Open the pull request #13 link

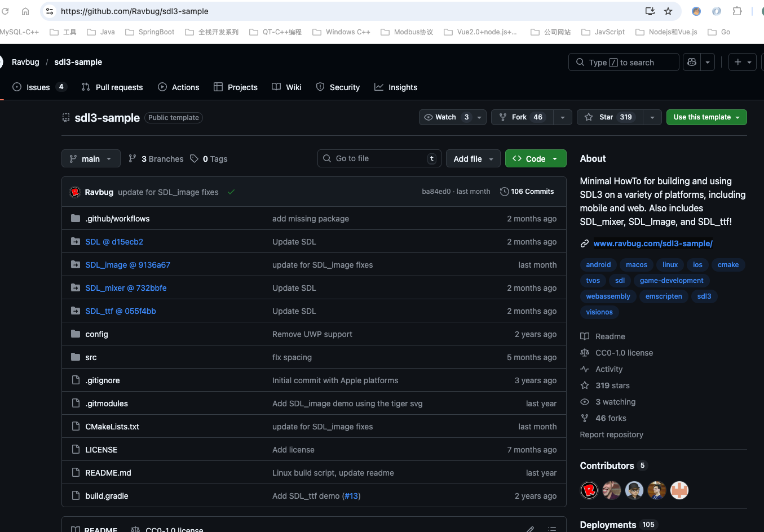coord(352,496)
